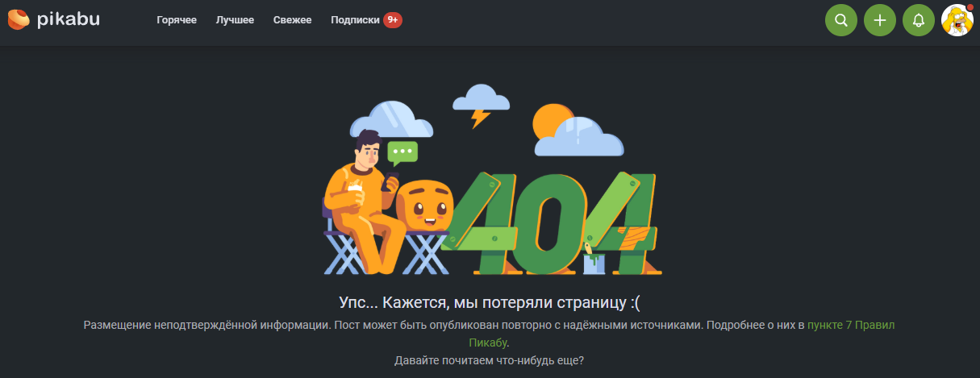Open the Подписки feed
The height and width of the screenshot is (378, 980).
[355, 20]
